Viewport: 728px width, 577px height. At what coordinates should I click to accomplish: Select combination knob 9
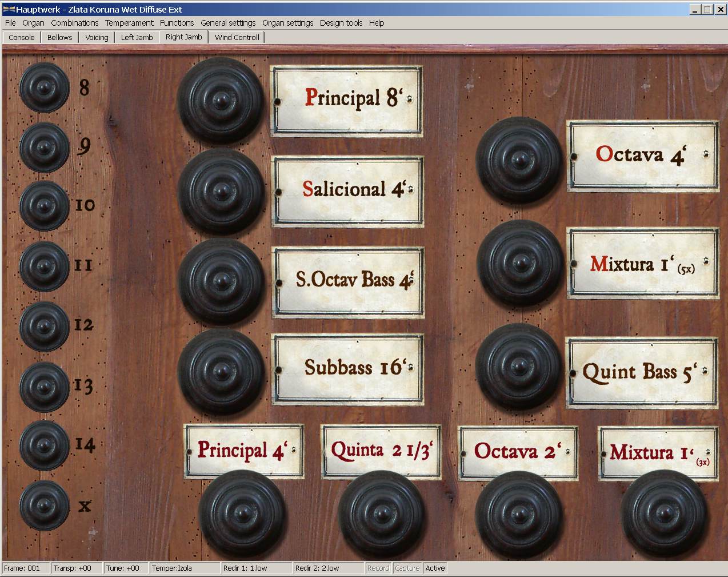[43, 147]
